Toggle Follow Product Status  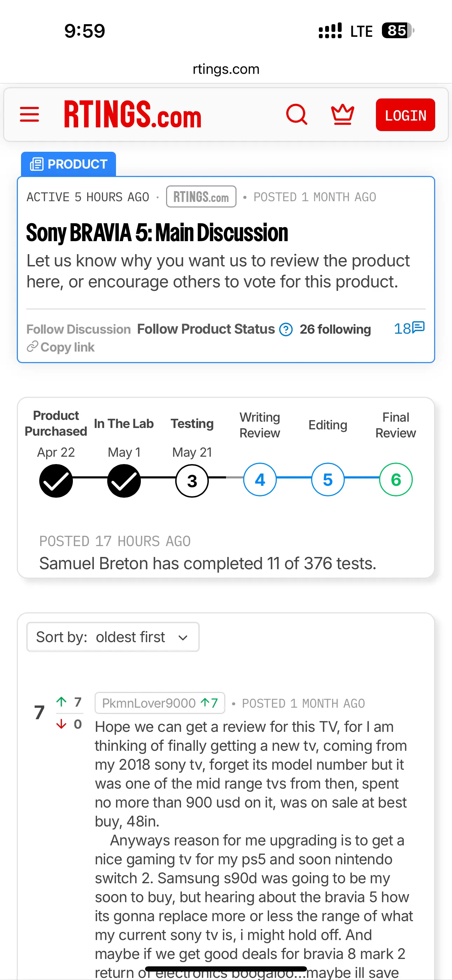point(206,329)
